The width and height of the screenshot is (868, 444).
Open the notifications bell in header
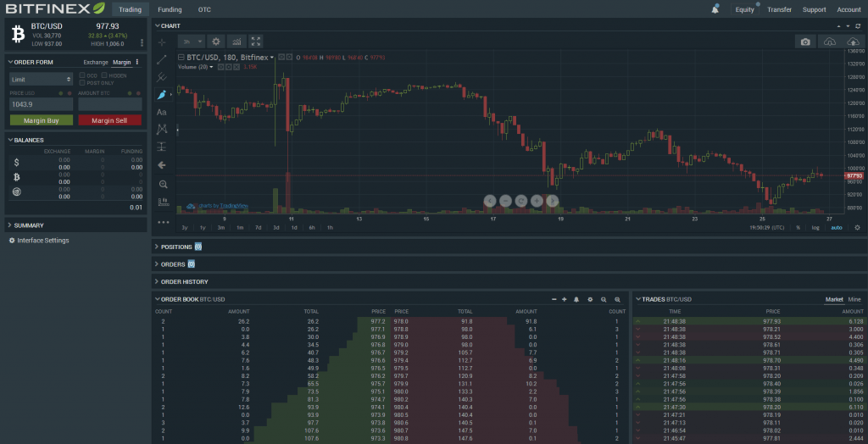coord(715,9)
